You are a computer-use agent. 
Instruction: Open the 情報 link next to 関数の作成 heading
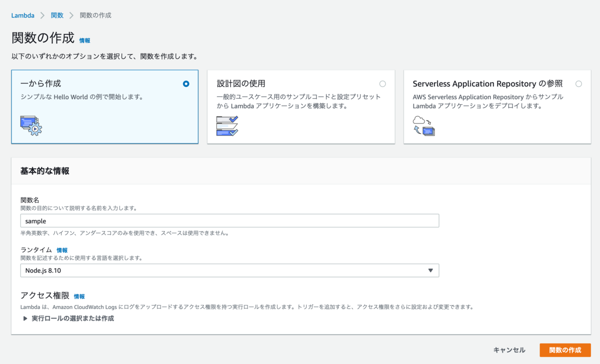tap(84, 40)
